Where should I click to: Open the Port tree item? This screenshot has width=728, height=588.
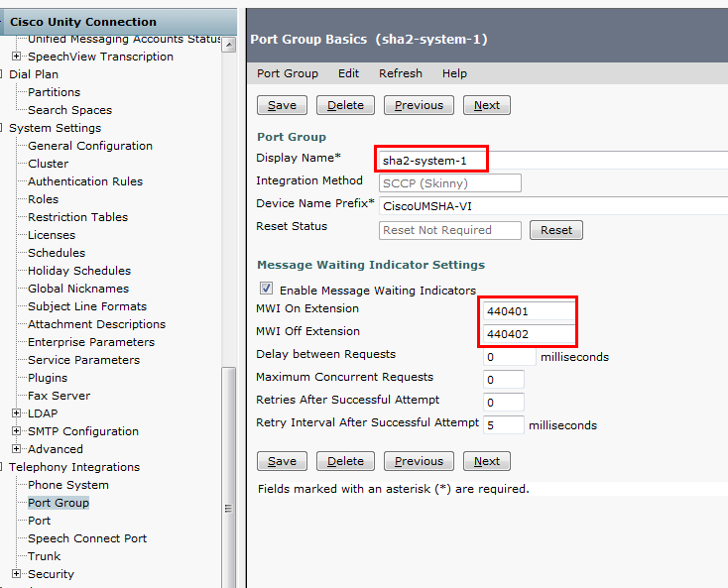pos(39,521)
